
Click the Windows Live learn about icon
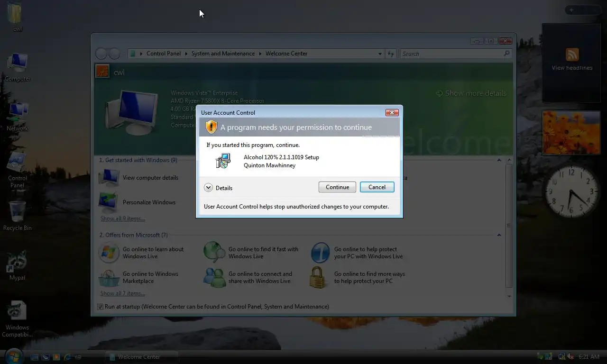[x=109, y=253]
